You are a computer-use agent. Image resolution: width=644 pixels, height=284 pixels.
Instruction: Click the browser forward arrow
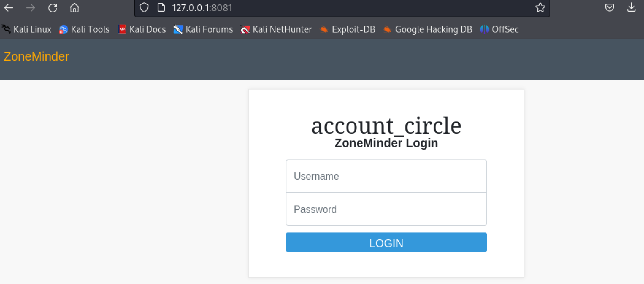31,8
